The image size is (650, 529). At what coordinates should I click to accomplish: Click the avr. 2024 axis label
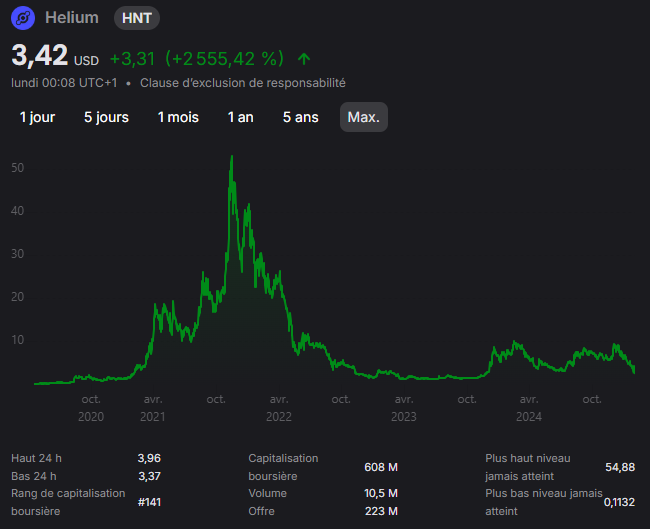pos(529,408)
